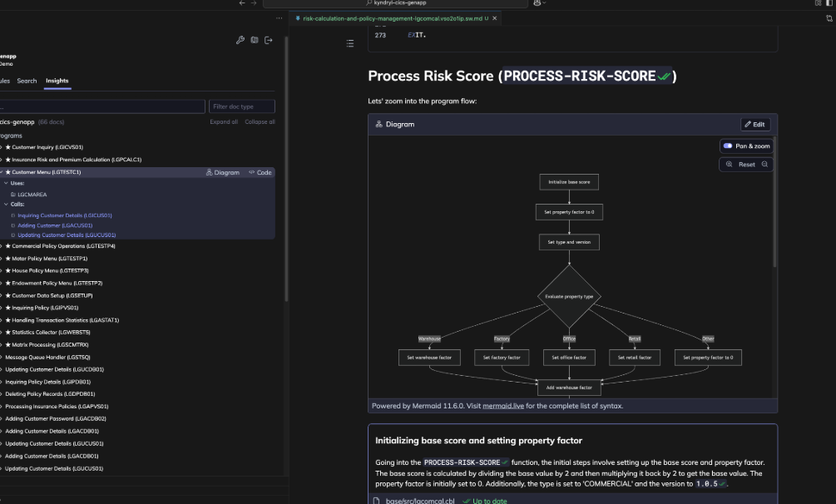Click the Add warehouse factor node
This screenshot has width=836, height=504.
coord(569,388)
